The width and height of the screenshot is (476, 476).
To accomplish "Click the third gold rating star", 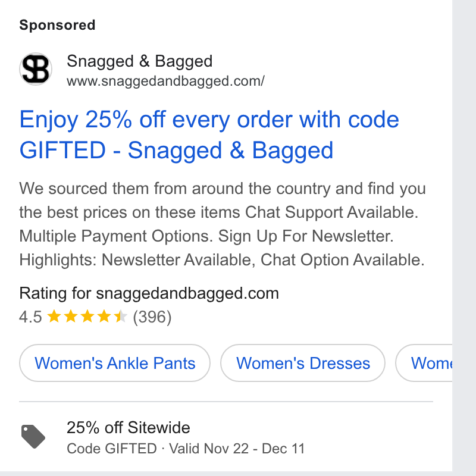I will [x=87, y=317].
